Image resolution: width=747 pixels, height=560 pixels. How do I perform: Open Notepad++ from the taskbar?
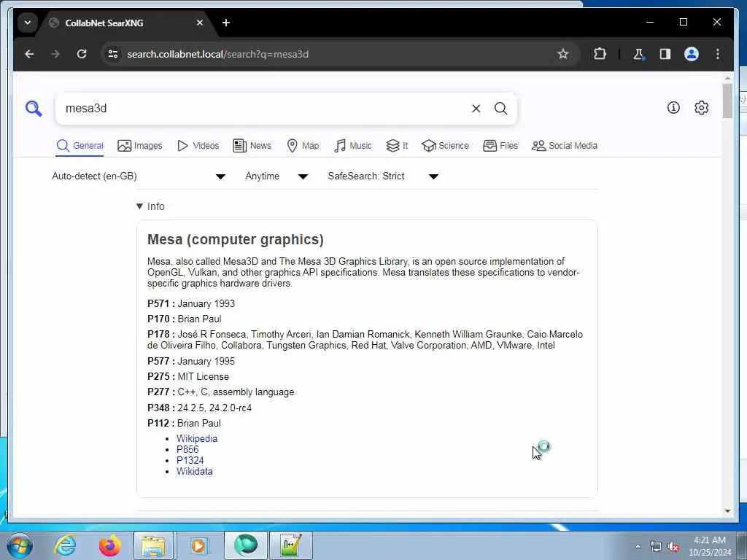pyautogui.click(x=290, y=545)
